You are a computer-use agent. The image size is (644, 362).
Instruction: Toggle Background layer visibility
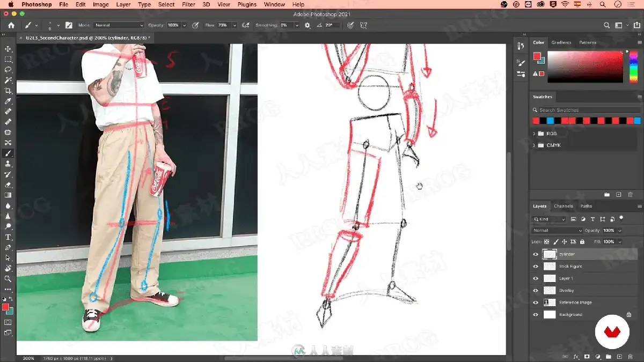(x=535, y=315)
